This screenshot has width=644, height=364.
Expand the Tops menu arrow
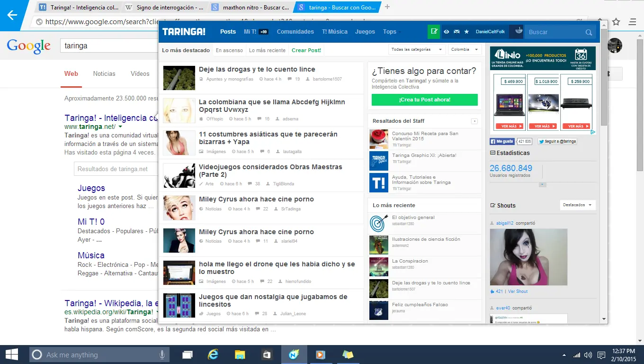pyautogui.click(x=400, y=32)
